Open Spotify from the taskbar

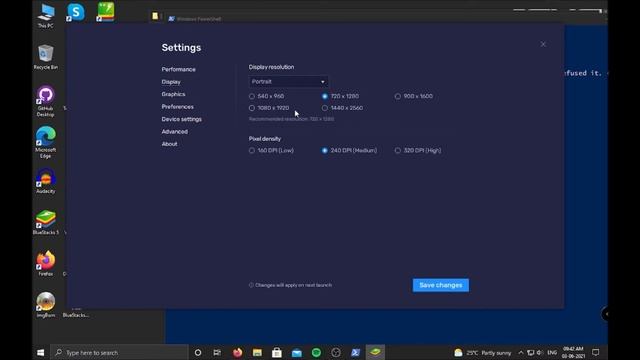coord(316,352)
